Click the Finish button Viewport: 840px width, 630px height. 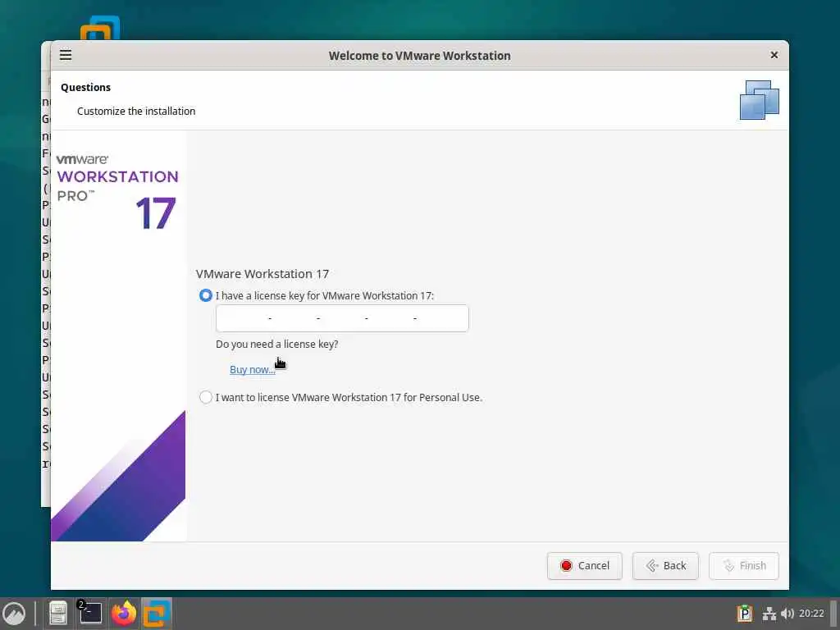tap(743, 566)
